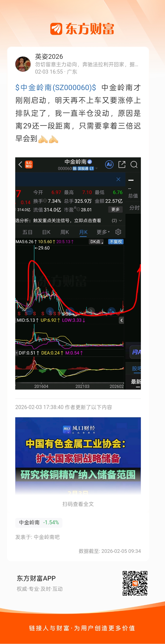Open the 分时 side tab
Viewport: 165px width, 644px height.
pyautogui.click(x=134, y=208)
